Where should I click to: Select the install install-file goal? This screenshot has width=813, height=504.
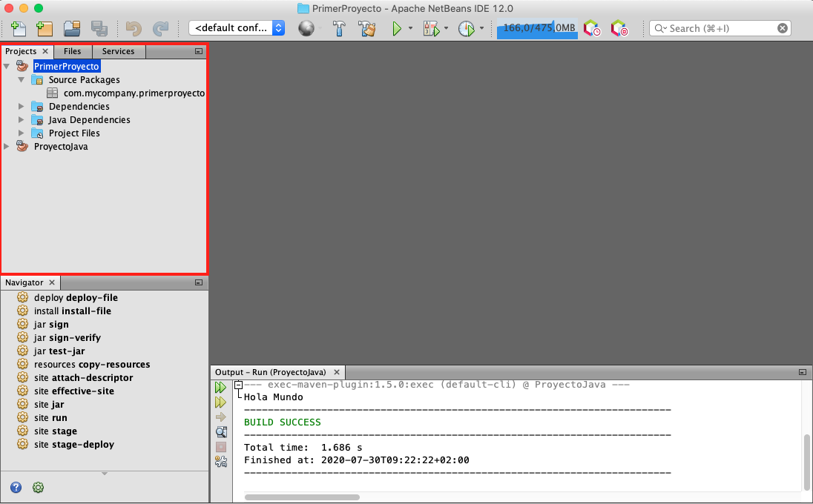[73, 311]
